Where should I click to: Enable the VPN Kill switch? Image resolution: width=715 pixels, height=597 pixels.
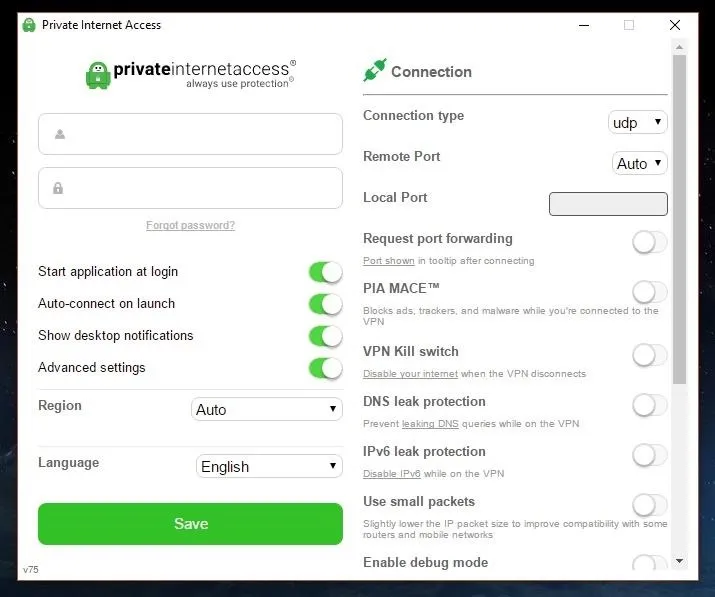coord(650,355)
